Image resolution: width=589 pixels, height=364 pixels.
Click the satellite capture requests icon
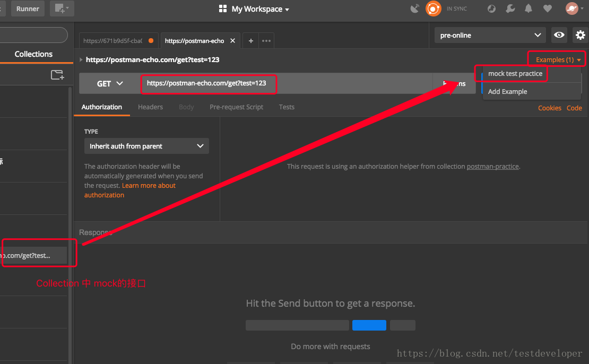[x=415, y=8]
